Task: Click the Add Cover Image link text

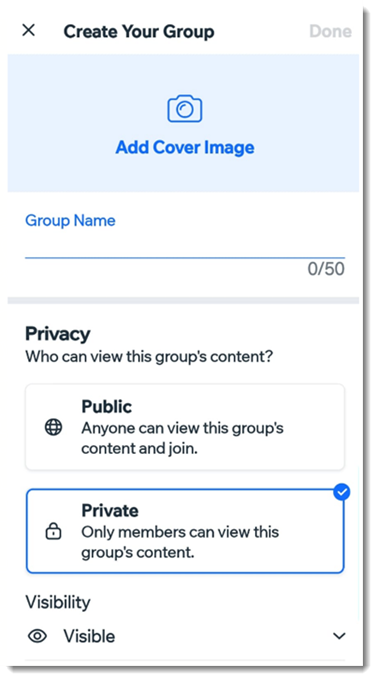Action: click(185, 147)
